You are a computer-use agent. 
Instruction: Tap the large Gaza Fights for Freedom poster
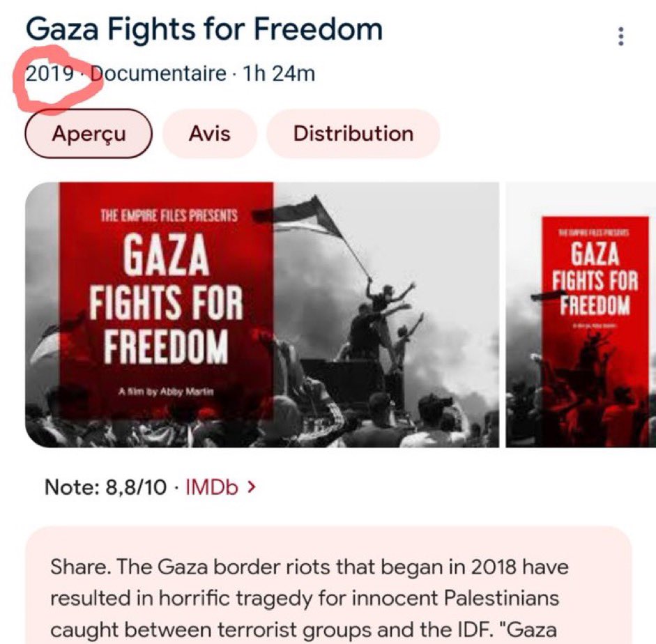click(x=262, y=315)
